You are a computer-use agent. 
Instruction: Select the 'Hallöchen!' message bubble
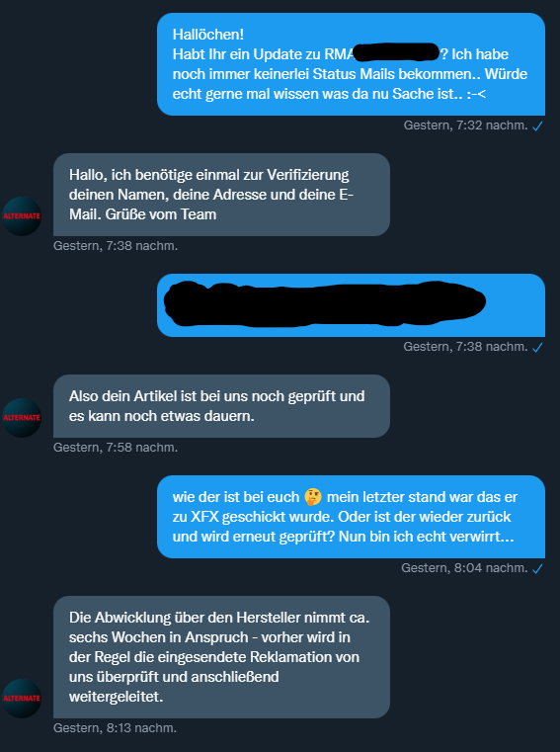[x=351, y=64]
